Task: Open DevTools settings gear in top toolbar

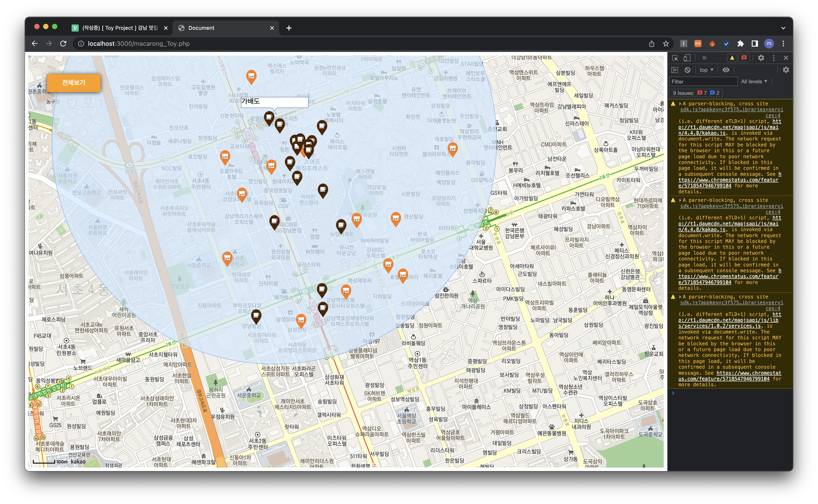Action: [x=761, y=58]
